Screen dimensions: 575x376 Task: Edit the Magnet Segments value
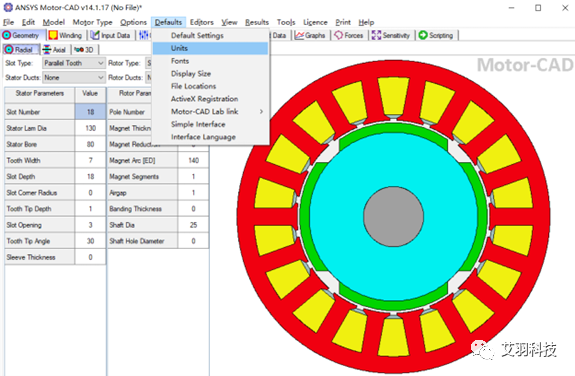pyautogui.click(x=193, y=176)
